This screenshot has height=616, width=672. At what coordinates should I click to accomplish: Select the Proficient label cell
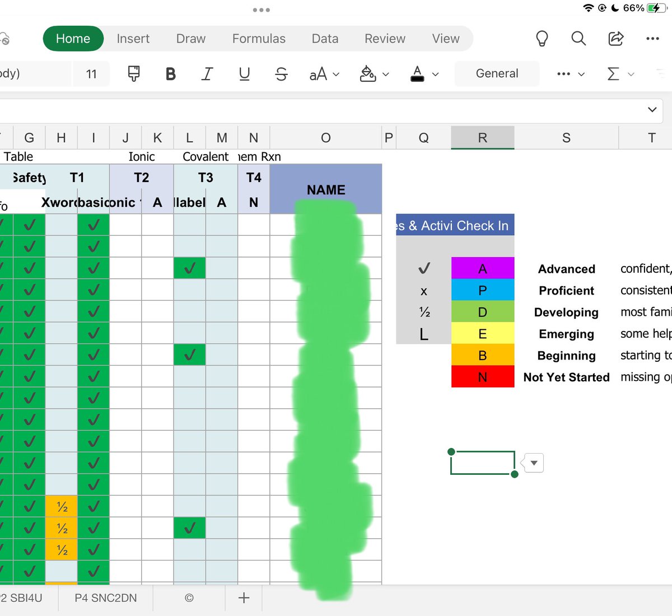click(x=566, y=291)
